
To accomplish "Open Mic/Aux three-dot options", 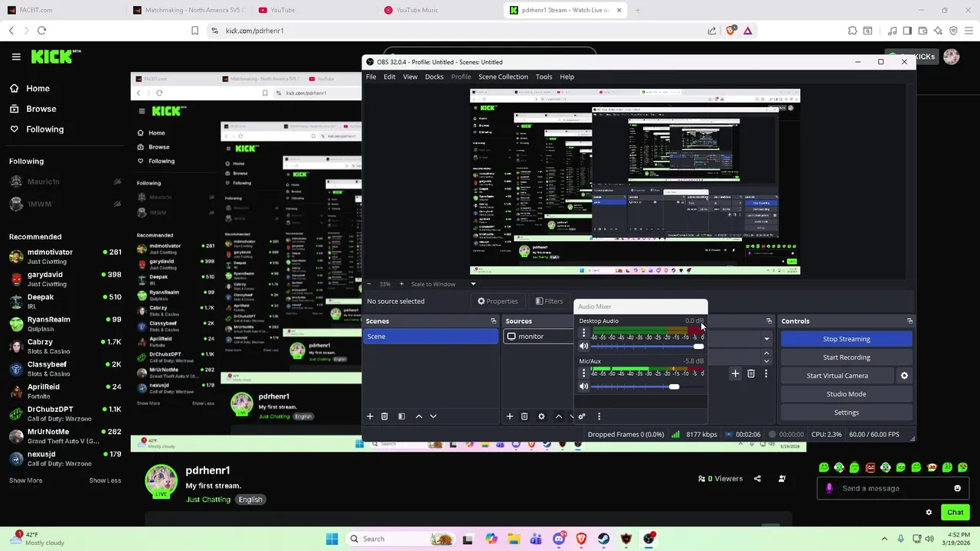I will pos(583,373).
